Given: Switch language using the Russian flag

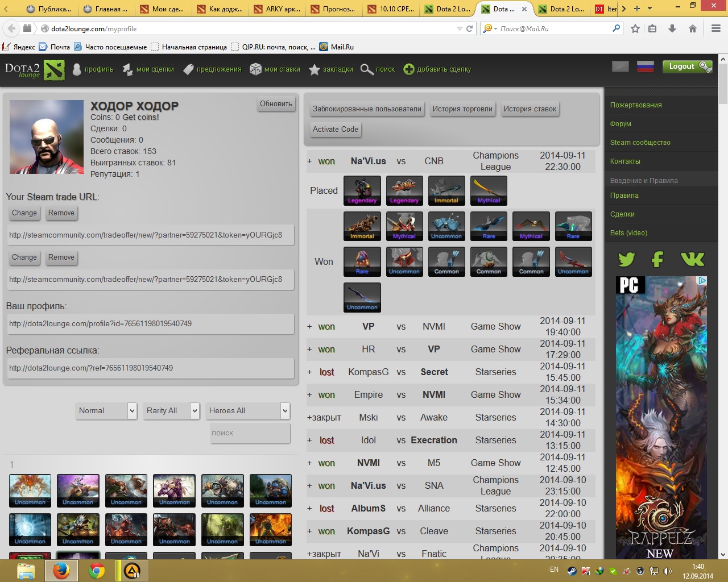Looking at the screenshot, I should [645, 66].
